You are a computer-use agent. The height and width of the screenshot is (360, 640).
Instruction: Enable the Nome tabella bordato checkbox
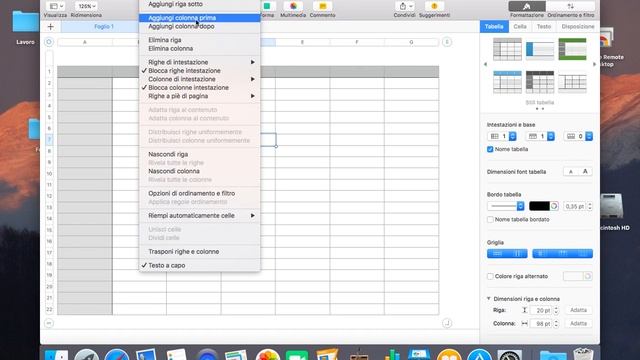(x=490, y=220)
